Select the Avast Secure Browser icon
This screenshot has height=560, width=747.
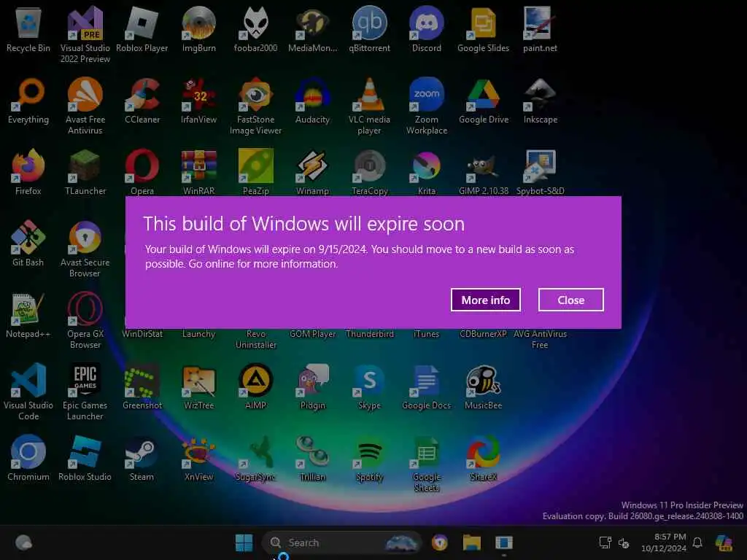85,249
